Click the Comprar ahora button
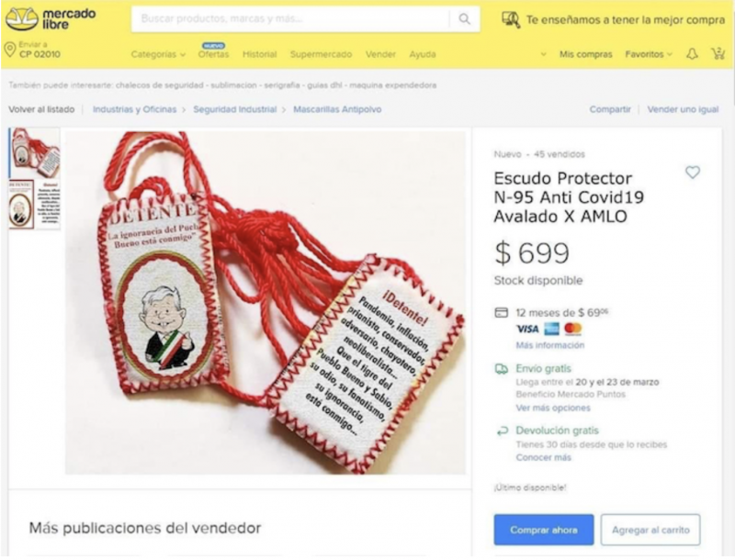This screenshot has height=560, width=735. pyautogui.click(x=544, y=530)
